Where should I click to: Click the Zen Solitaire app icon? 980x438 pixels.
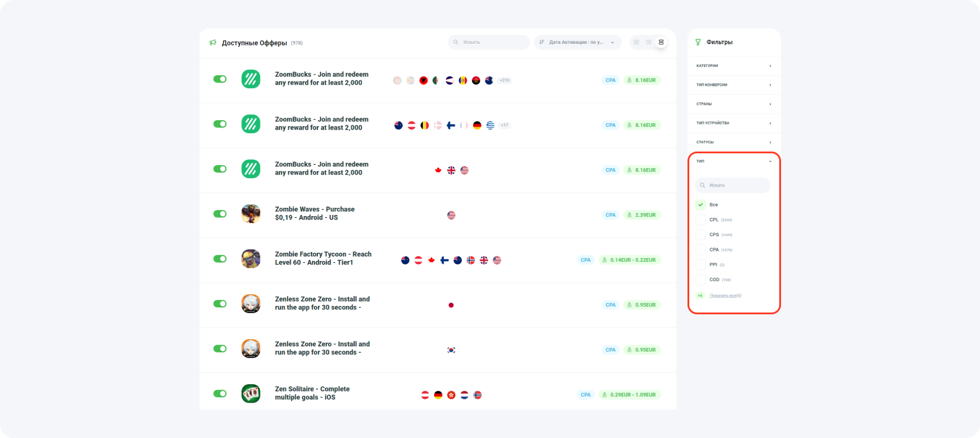(250, 394)
